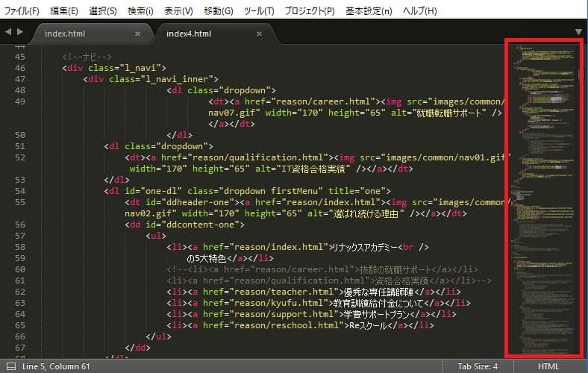588x373 pixels.
Task: Close the index.html tab
Action: pos(137,34)
